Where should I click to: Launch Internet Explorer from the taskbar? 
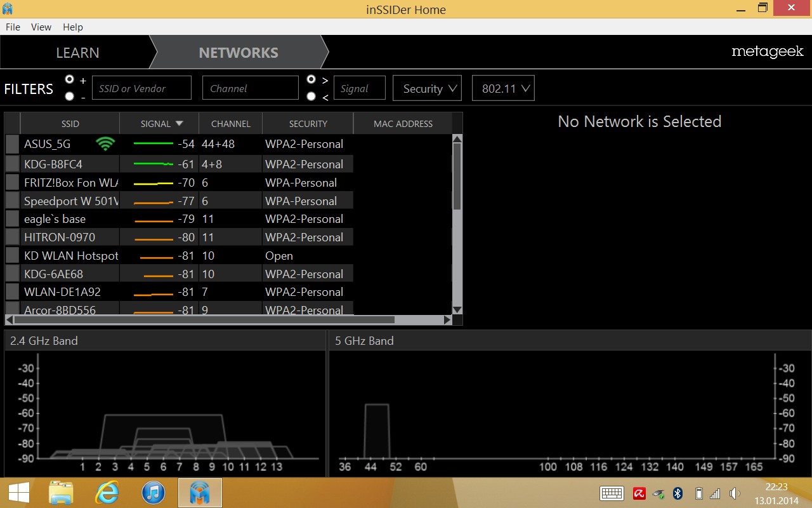tap(107, 492)
